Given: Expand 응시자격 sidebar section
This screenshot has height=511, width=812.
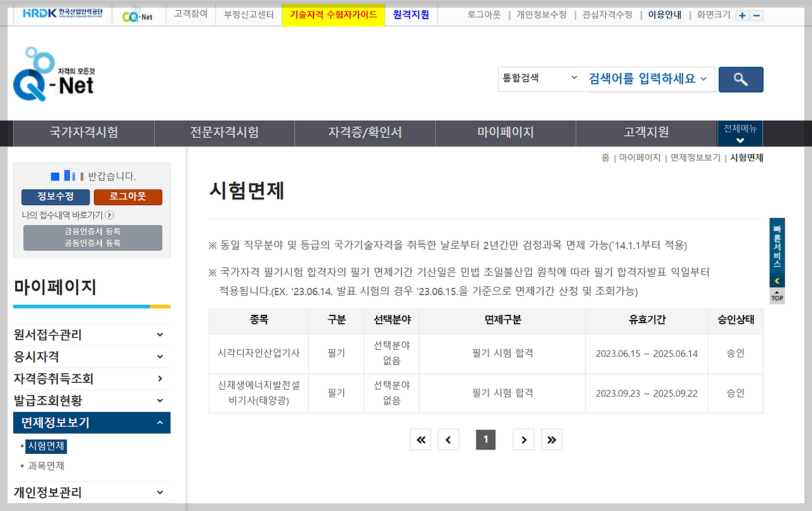Looking at the screenshot, I should pyautogui.click(x=92, y=357).
